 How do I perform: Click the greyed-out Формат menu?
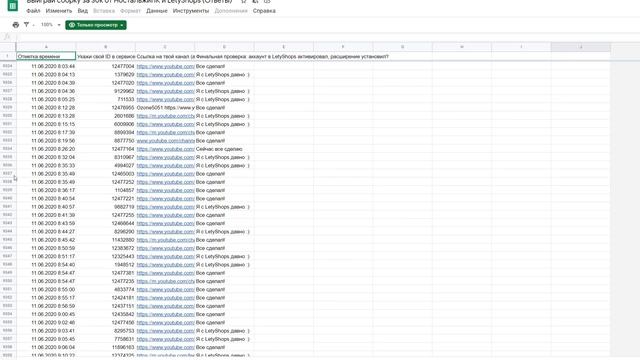tap(130, 11)
